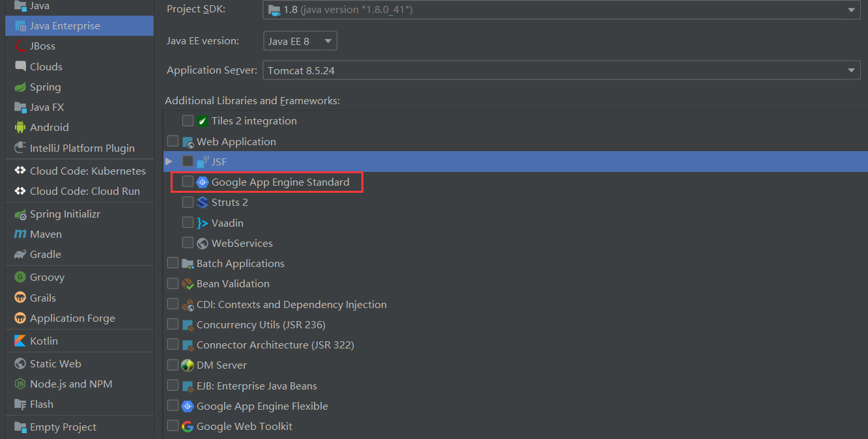Enable Connector Architecture (JSR 322) checkbox
Screen dimensions: 868x439
click(173, 345)
